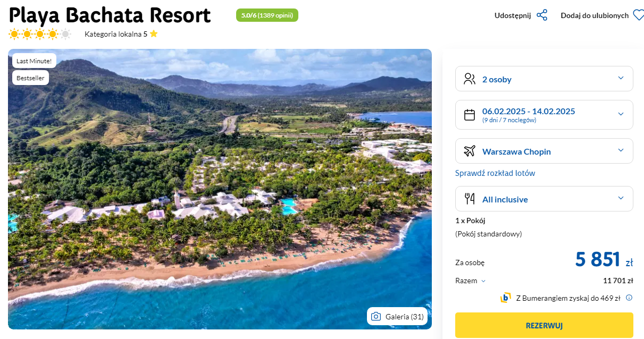Click the Last Minute! tag on photo
Screen dimensions: 644x339
tap(34, 61)
